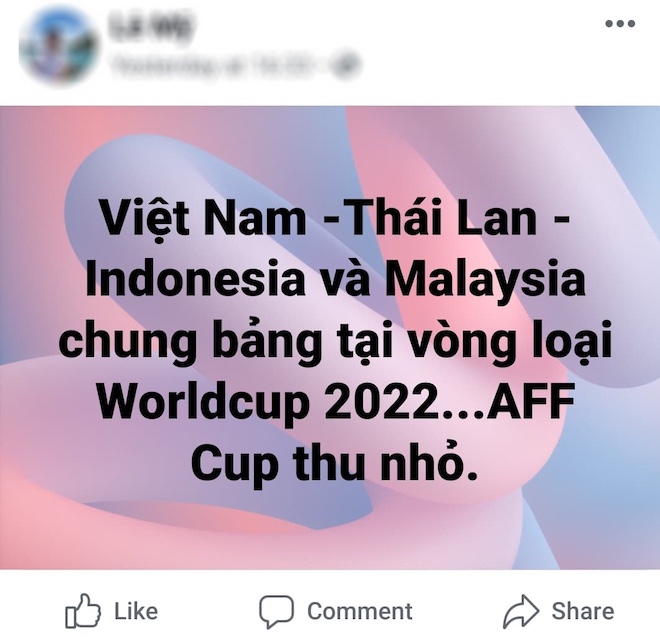Click the word "Indonesia" in the post
660x638 pixels.
coord(194,276)
